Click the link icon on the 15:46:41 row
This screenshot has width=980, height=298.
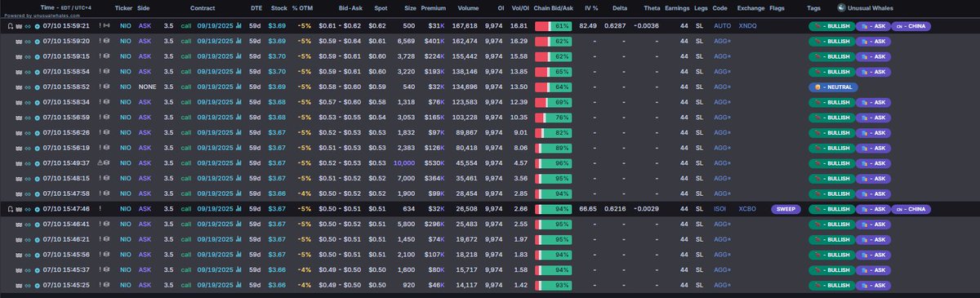[28, 225]
